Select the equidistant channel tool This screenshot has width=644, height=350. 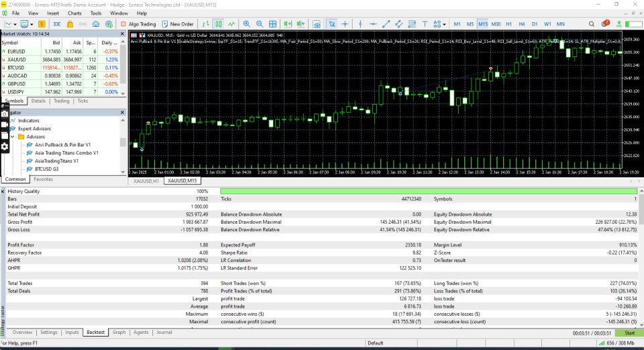click(x=398, y=24)
